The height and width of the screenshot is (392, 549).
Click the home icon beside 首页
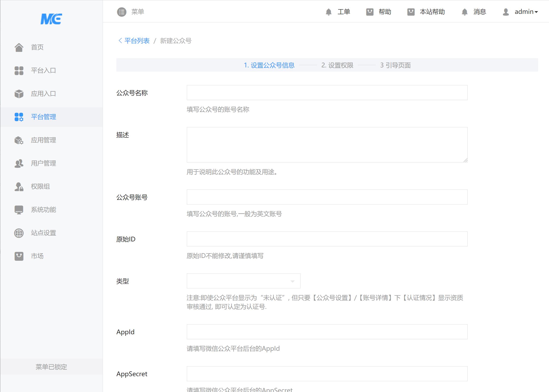(19, 47)
